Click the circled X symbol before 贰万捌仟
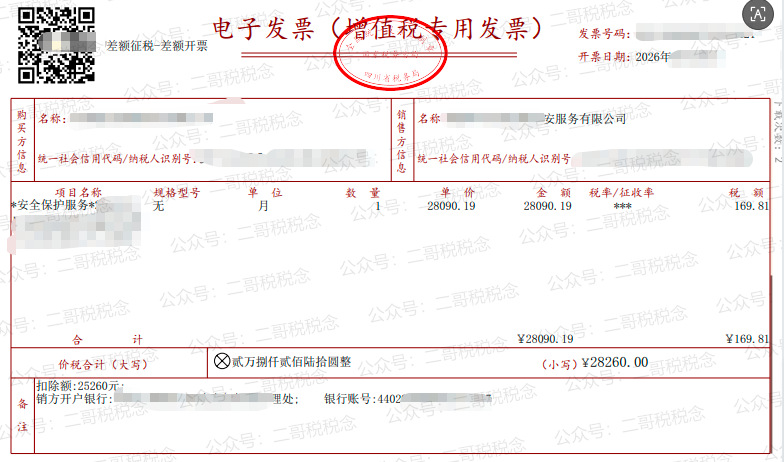Screen dimensions: 784x462 tap(223, 360)
